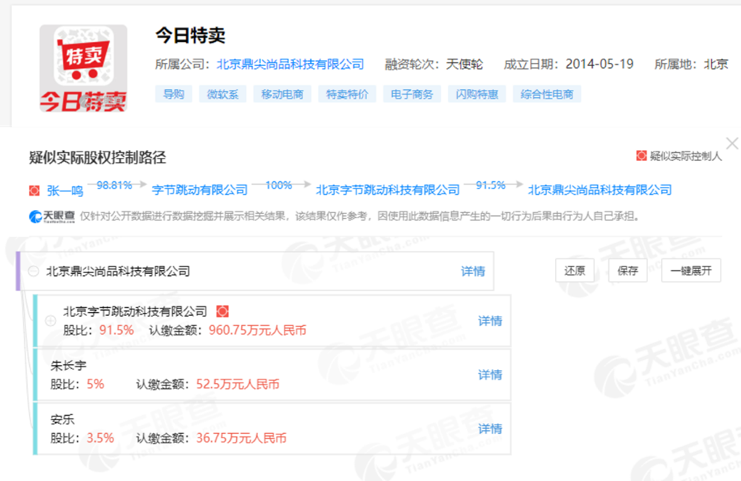The image size is (741, 481).
Task: Open 北京鼎尖尚品科技有限公司 link in control path
Action: [x=600, y=190]
